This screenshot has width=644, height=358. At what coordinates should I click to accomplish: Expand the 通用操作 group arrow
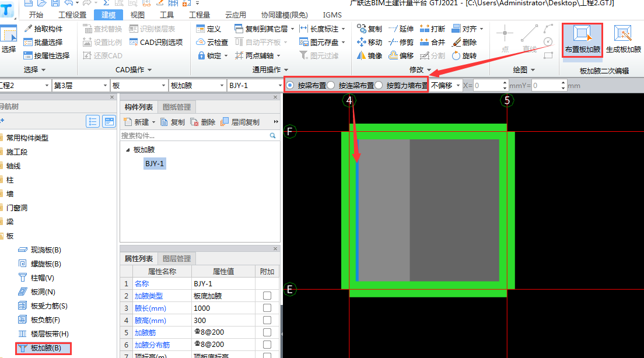pos(286,70)
